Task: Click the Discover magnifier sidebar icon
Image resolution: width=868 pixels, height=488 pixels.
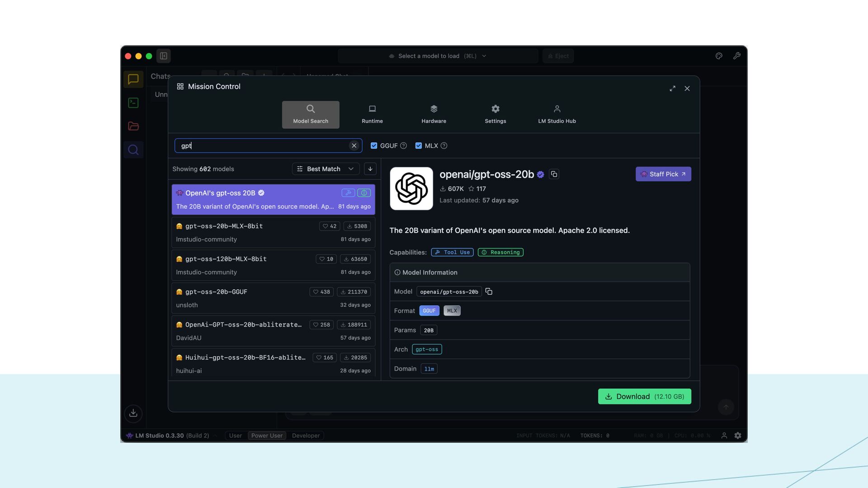Action: 133,150
